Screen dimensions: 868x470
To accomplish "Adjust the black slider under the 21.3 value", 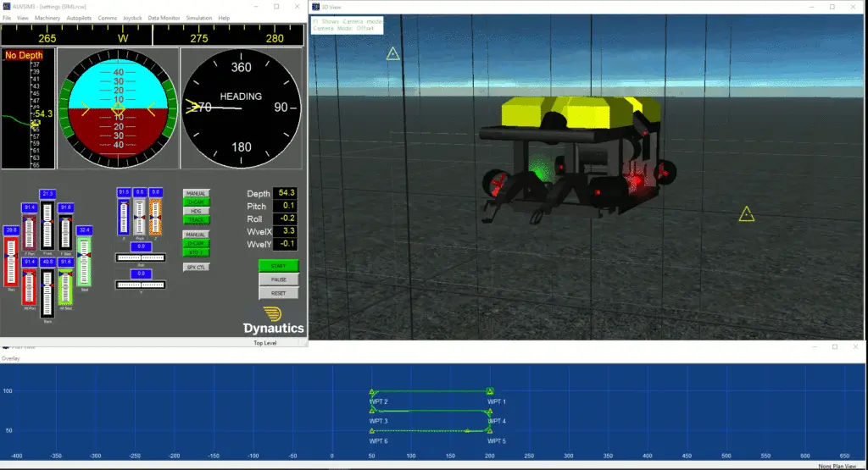I will click(x=47, y=225).
